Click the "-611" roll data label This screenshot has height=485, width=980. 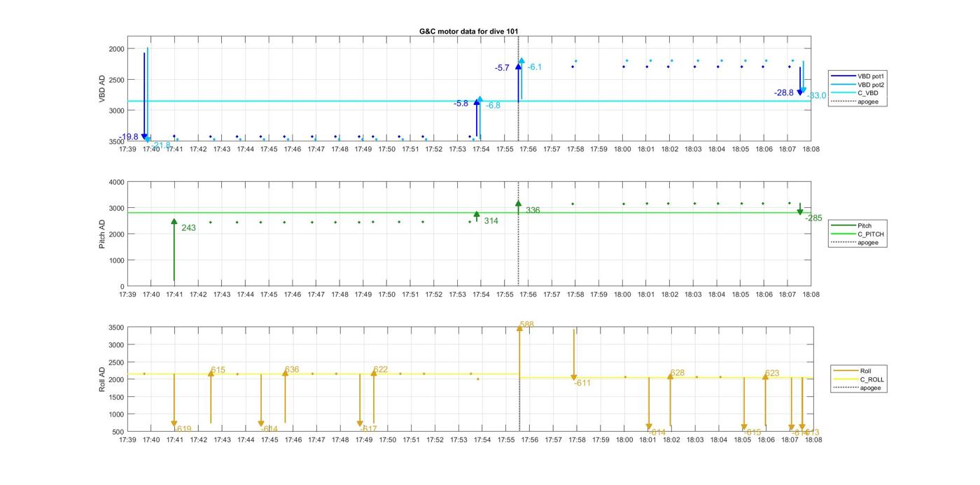(x=583, y=383)
